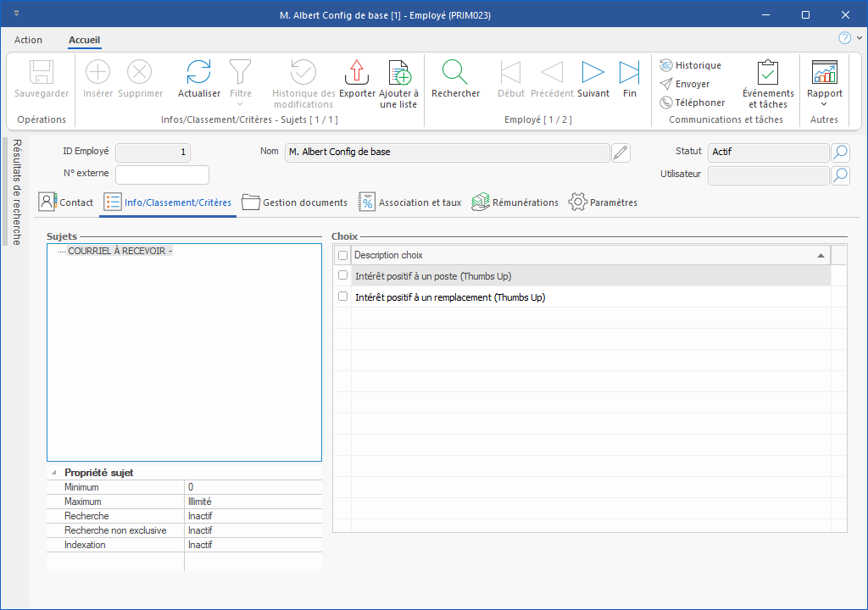The image size is (868, 610).
Task: Toggle the select-all checkbox in Choix header
Action: pos(343,255)
